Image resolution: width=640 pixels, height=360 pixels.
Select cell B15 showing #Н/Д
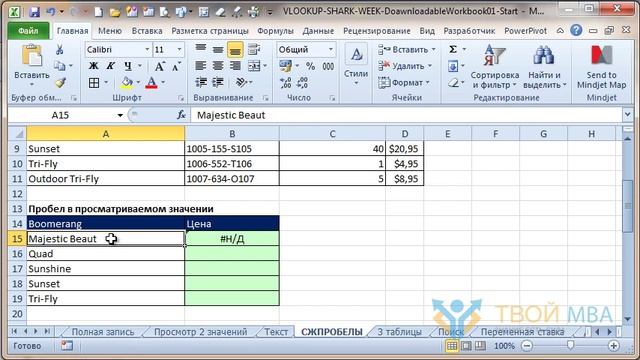232,239
